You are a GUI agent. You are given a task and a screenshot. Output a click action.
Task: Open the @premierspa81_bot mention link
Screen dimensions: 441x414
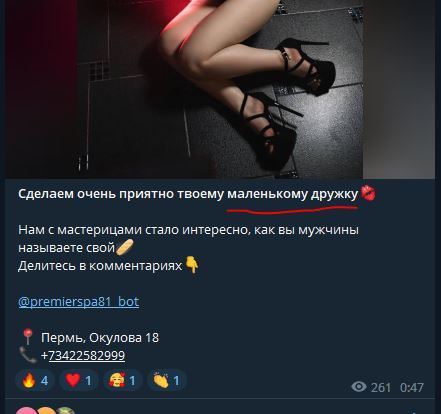[79, 302]
